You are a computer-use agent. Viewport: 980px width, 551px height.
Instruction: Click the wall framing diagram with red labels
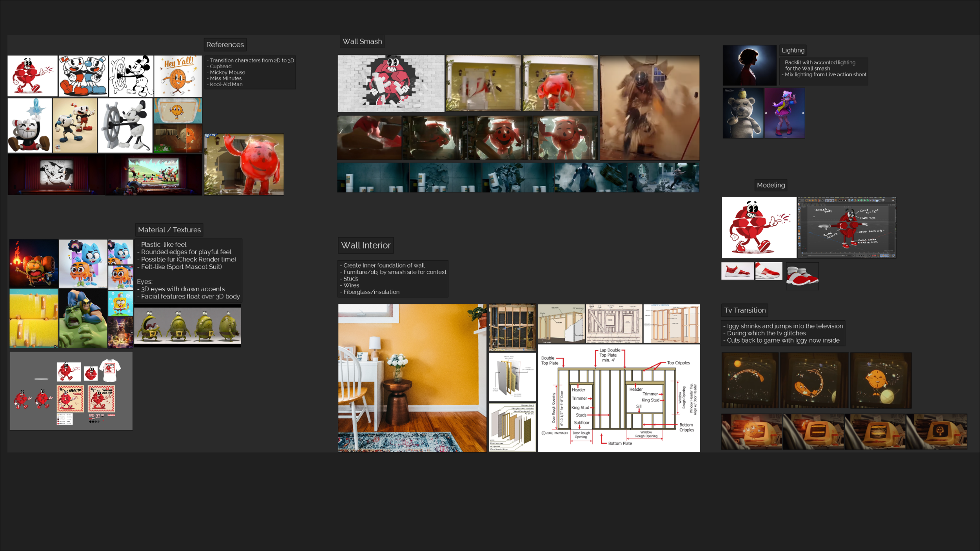(x=618, y=398)
